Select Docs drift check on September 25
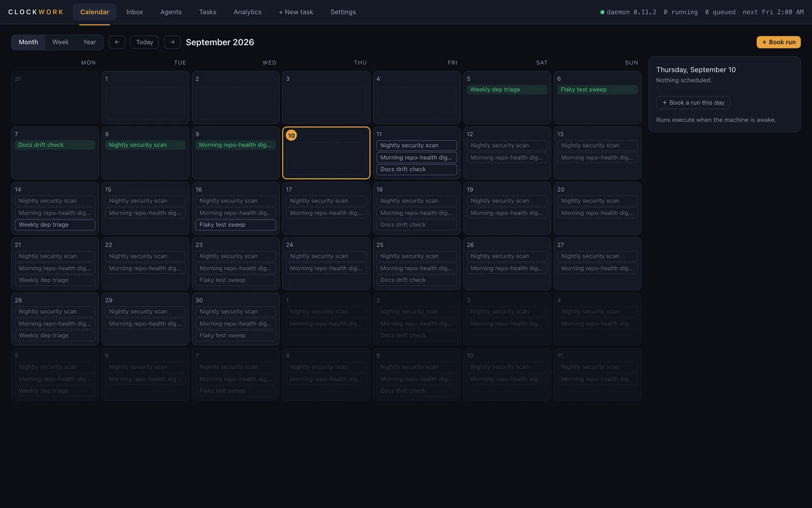The width and height of the screenshot is (812, 508). [417, 280]
